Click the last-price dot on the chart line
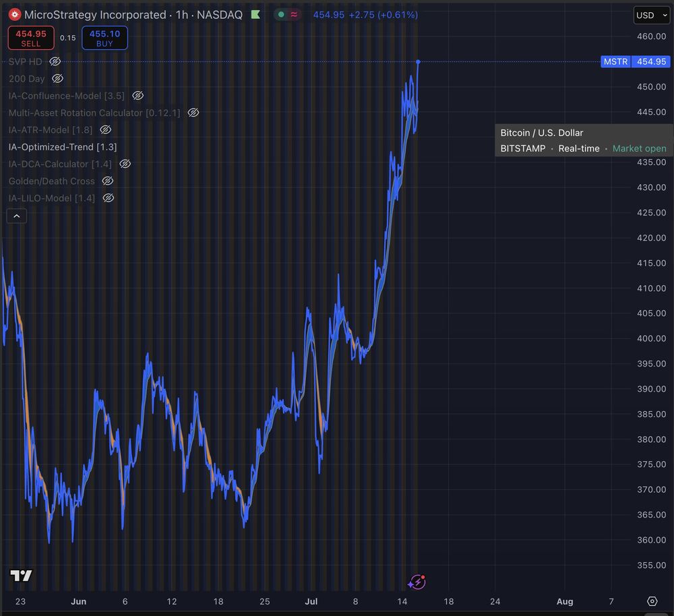674x616 pixels. coord(418,62)
